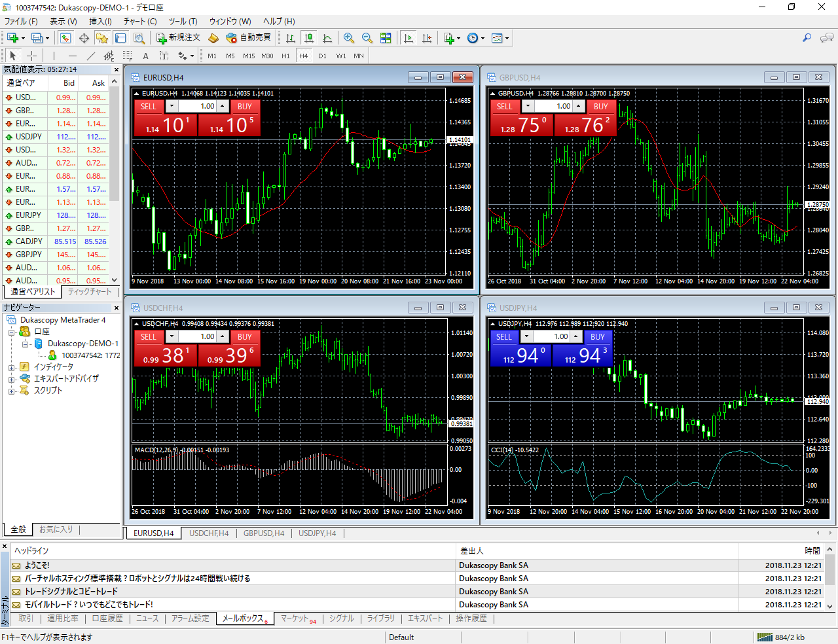Viewport: 838px width, 644px height.
Task: Switch to bar chart display
Action: (291, 38)
